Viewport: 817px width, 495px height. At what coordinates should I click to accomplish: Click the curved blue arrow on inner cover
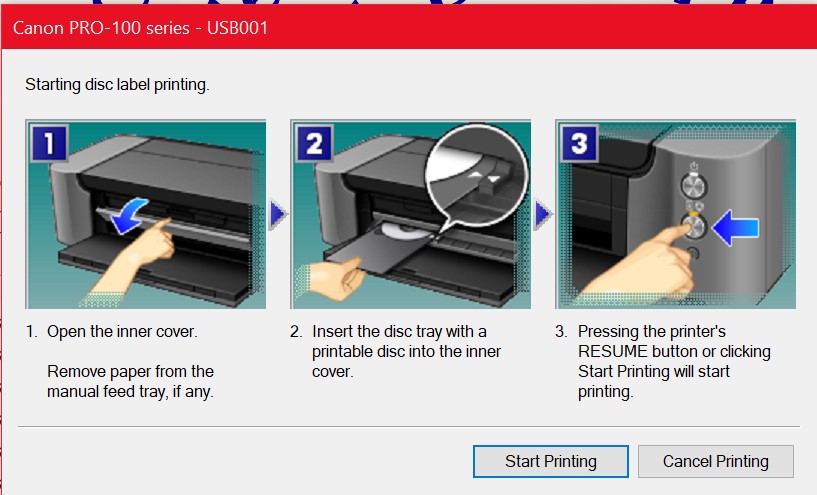point(129,216)
